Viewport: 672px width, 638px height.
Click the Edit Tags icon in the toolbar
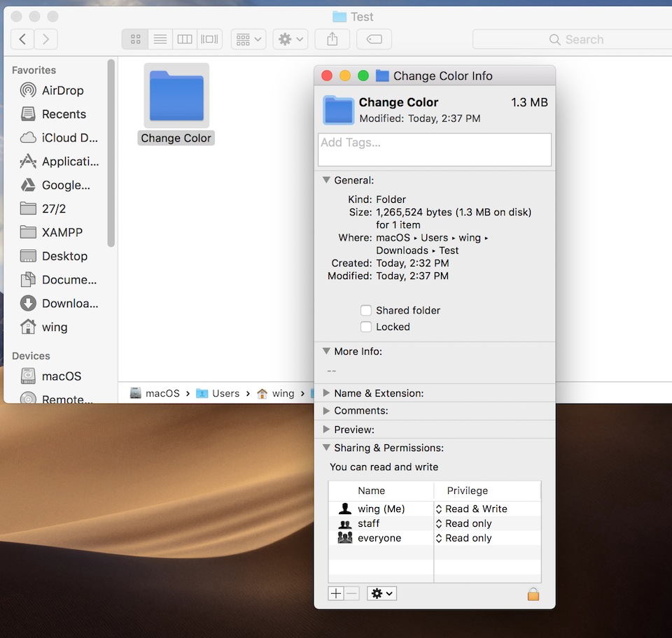pos(374,39)
